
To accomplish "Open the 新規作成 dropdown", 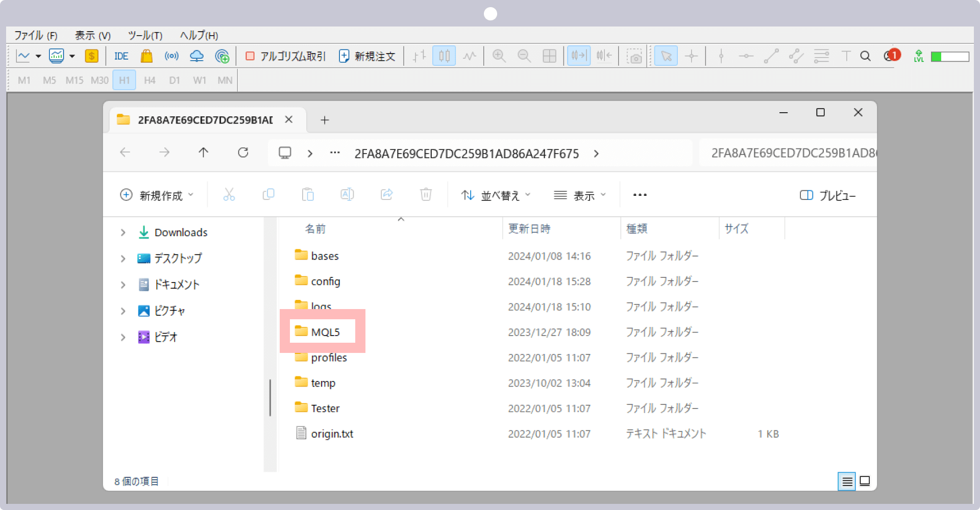I will [x=157, y=195].
